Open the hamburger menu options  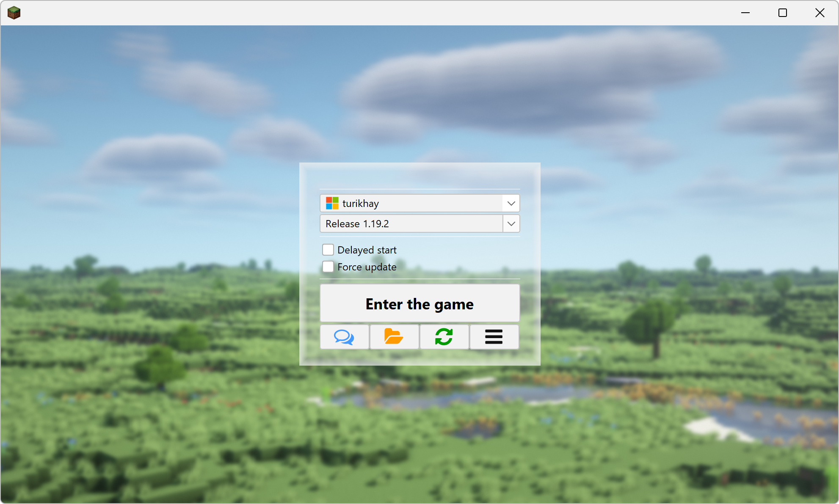point(494,336)
